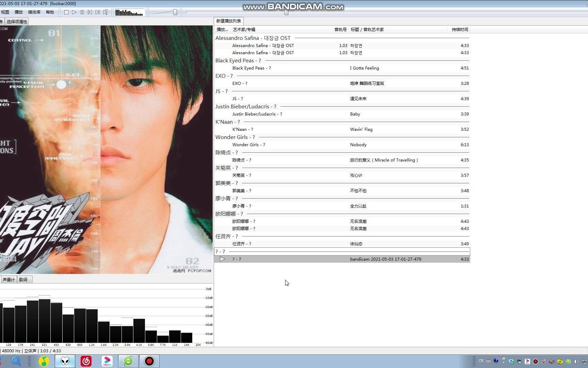Click the blue help icon in system tray
Image resolution: width=588 pixels, height=368 pixels.
coord(496,361)
